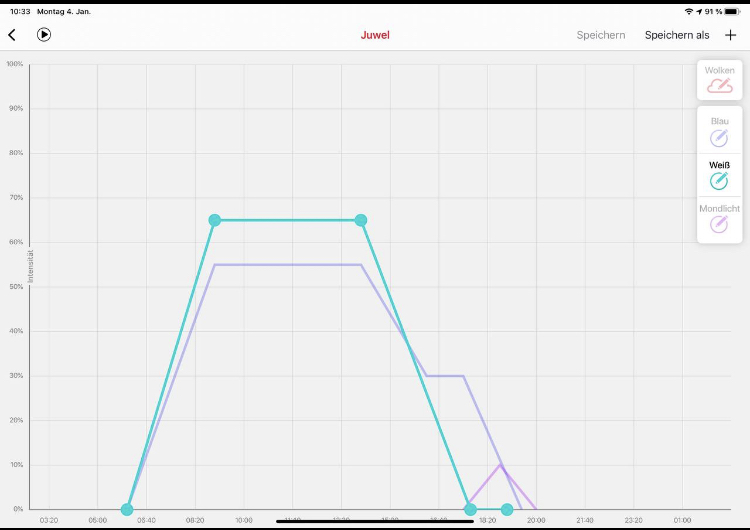
Task: Click the Speichern als button
Action: tap(677, 35)
